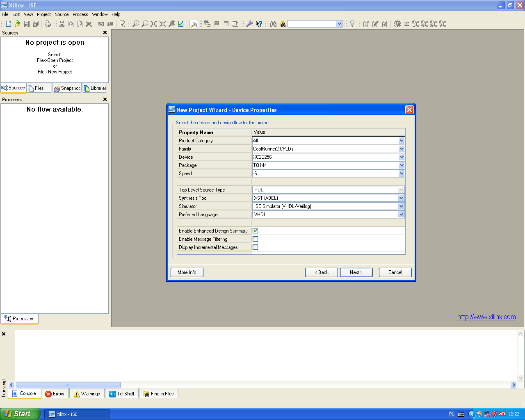Switch to the Errors tab
Viewport: 525px width, 420px height.
55,394
